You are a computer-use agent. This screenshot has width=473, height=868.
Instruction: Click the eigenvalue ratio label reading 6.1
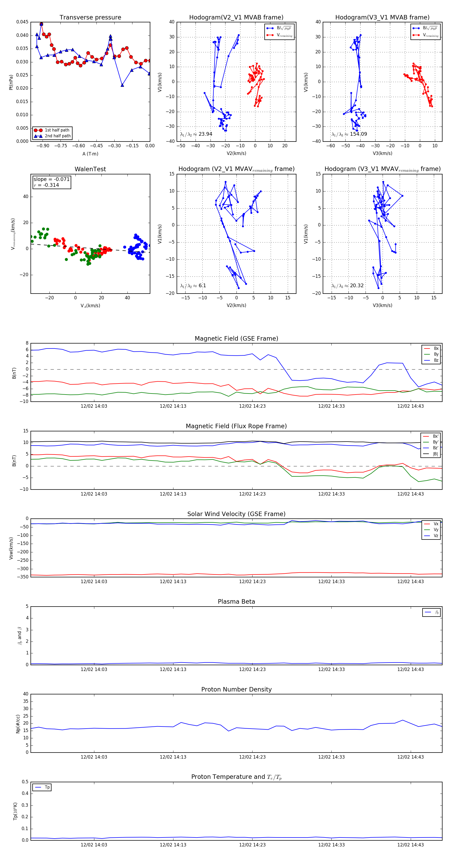coord(193,286)
